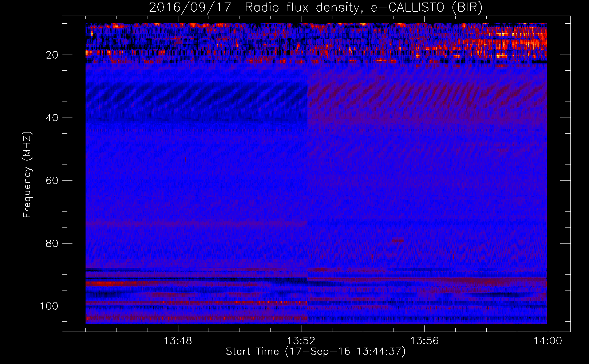Click the small red burst near 79 MHz

pyautogui.click(x=398, y=240)
